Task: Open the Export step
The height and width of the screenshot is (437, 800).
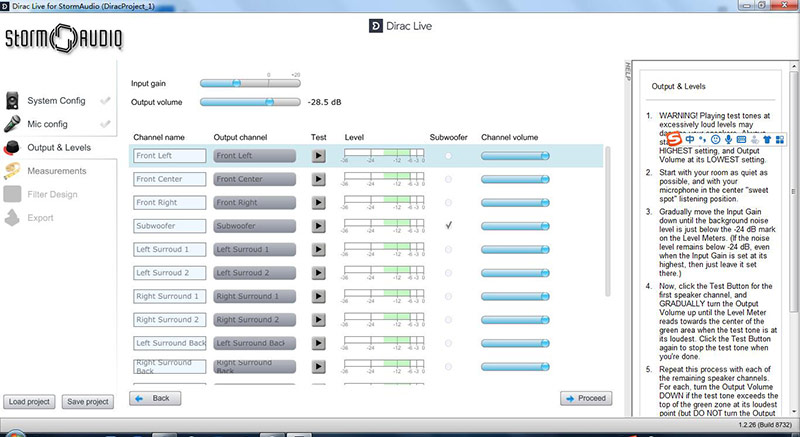Action: 40,218
